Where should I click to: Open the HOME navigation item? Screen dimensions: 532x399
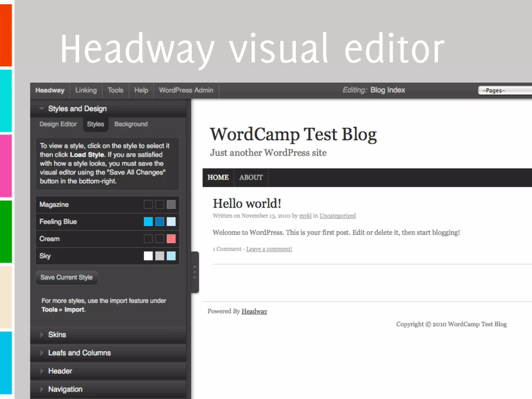(x=218, y=178)
